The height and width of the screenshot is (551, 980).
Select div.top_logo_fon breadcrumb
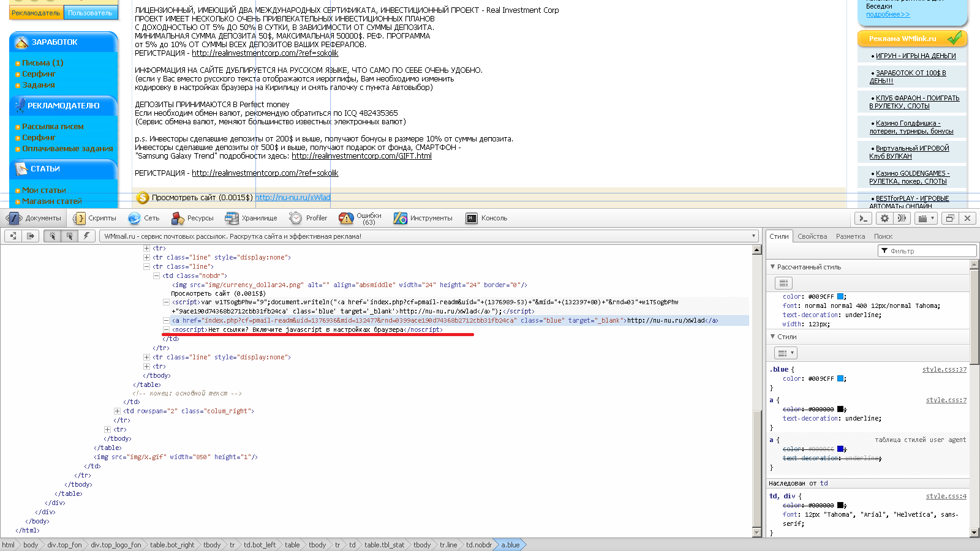tap(116, 545)
